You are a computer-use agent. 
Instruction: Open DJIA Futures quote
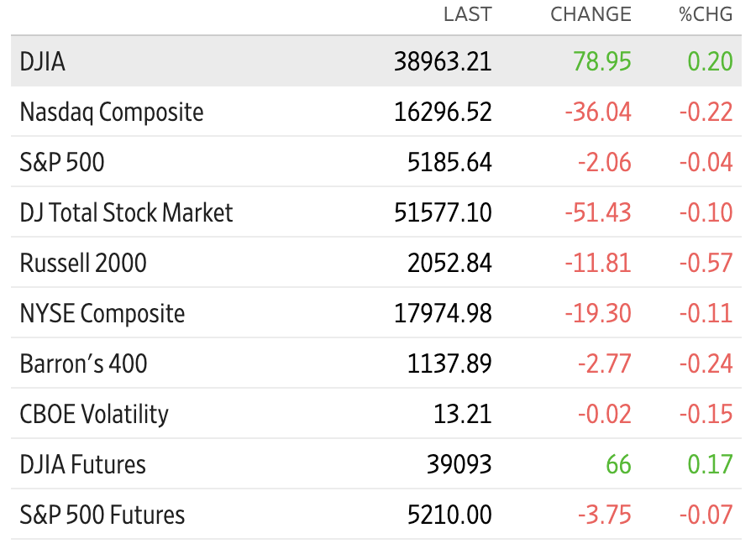click(82, 465)
